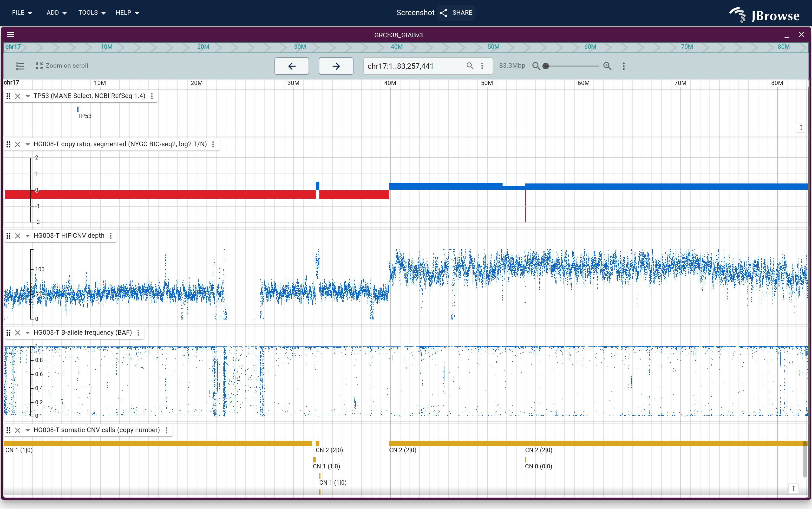
Task: Close the B-allele frequency track
Action: tap(18, 333)
